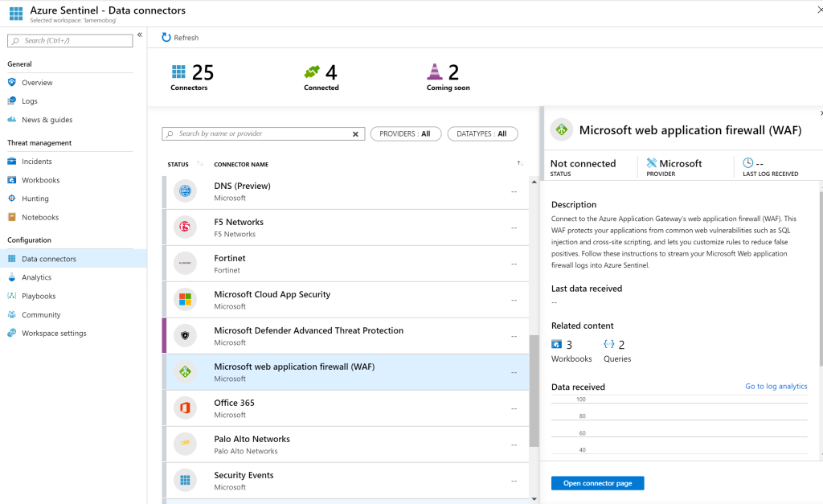Image resolution: width=823 pixels, height=504 pixels.
Task: Sort by last column arrows in header
Action: click(x=520, y=163)
